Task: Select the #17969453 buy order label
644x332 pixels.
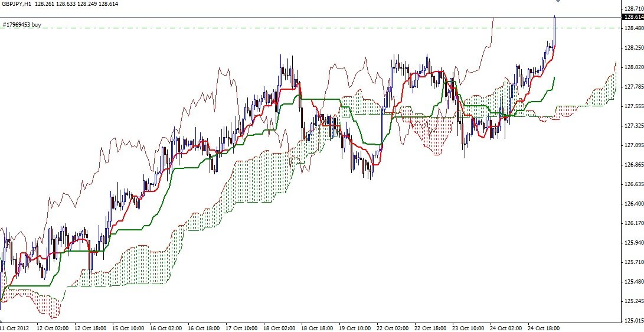Action: [x=22, y=25]
